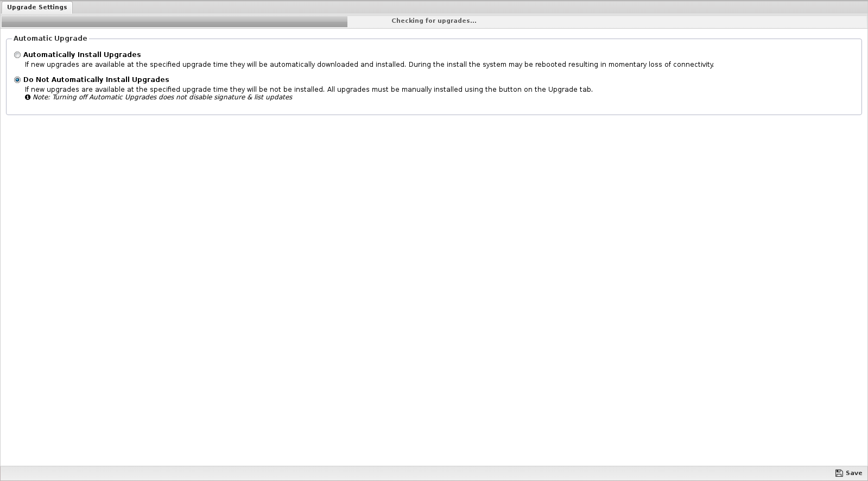The width and height of the screenshot is (868, 481).
Task: Click the Checking for upgrades progress bar
Action: (x=434, y=21)
